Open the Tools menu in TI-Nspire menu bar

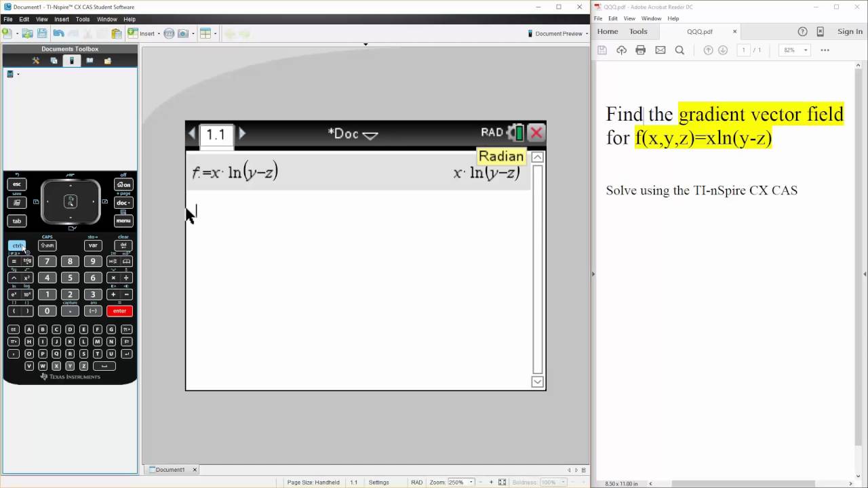click(x=83, y=19)
